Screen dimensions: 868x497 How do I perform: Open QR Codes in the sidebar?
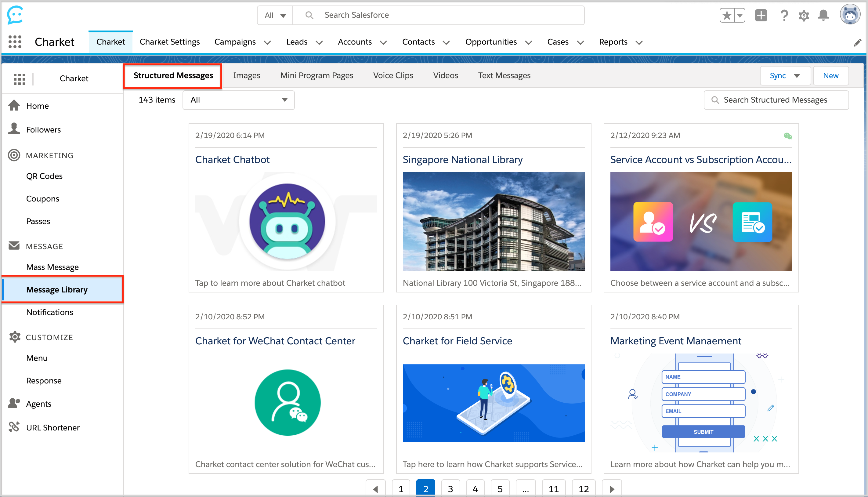(x=44, y=176)
